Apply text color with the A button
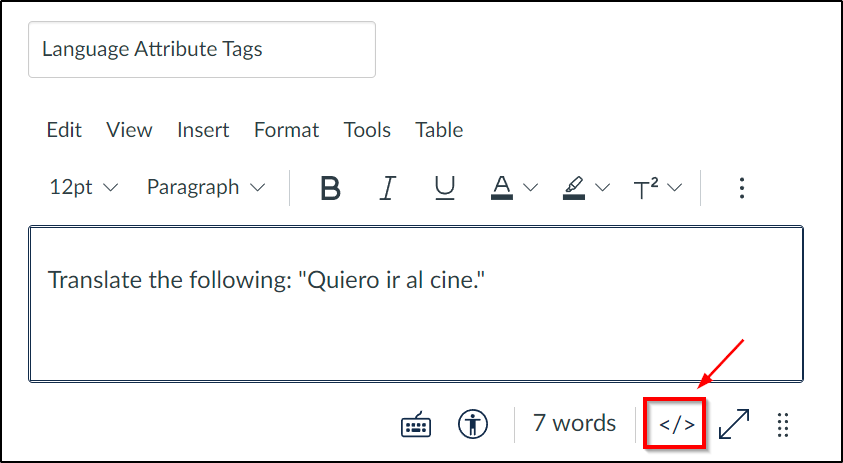This screenshot has height=463, width=843. tap(502, 188)
